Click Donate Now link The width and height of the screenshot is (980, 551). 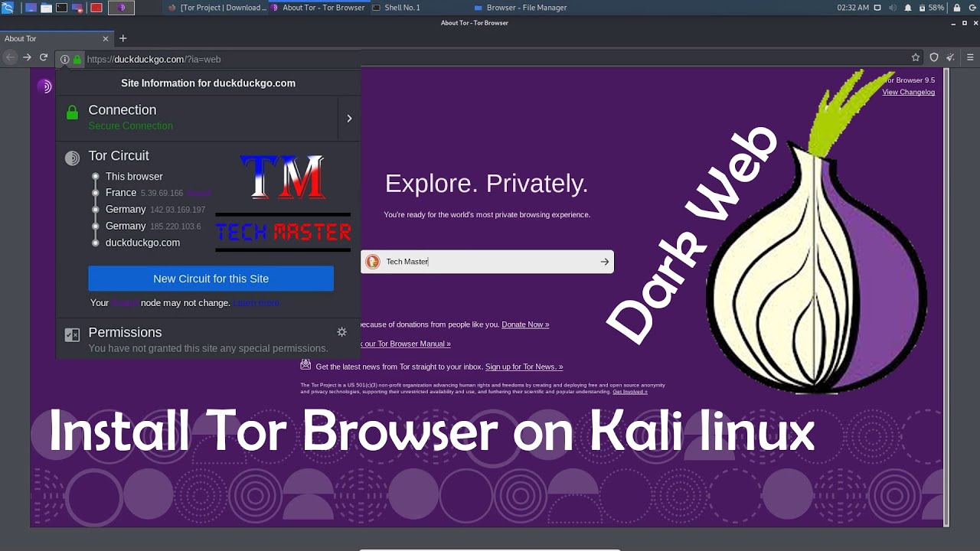click(x=525, y=324)
